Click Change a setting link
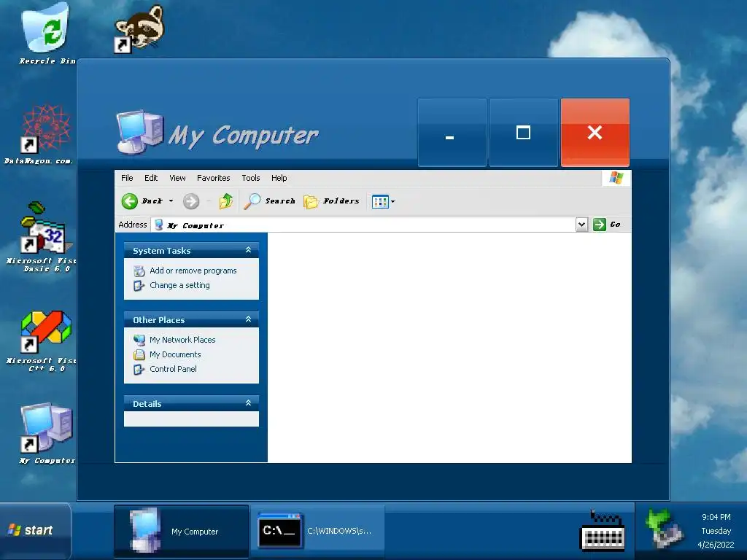The width and height of the screenshot is (747, 560). click(179, 285)
